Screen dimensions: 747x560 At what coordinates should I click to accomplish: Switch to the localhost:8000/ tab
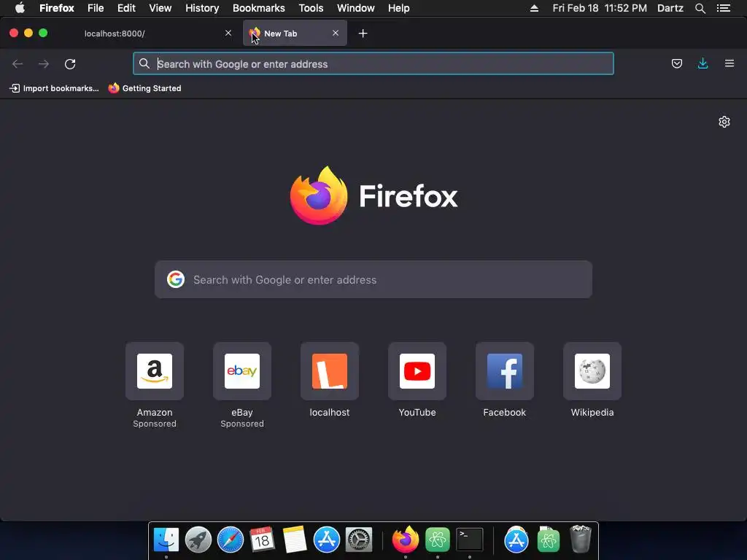click(x=152, y=34)
